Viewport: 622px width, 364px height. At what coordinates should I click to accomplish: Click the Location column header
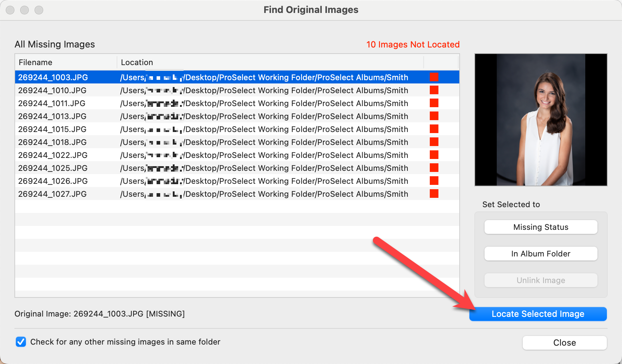pos(137,63)
